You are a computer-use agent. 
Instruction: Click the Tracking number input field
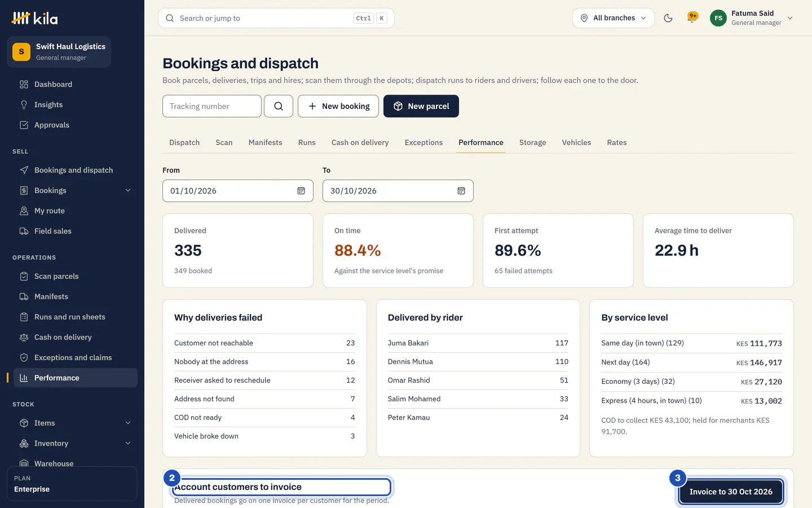tap(212, 106)
